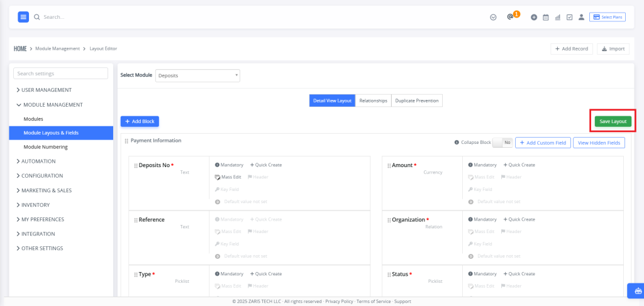Click View Hidden Fields button
The height and width of the screenshot is (306, 644).
click(x=599, y=143)
